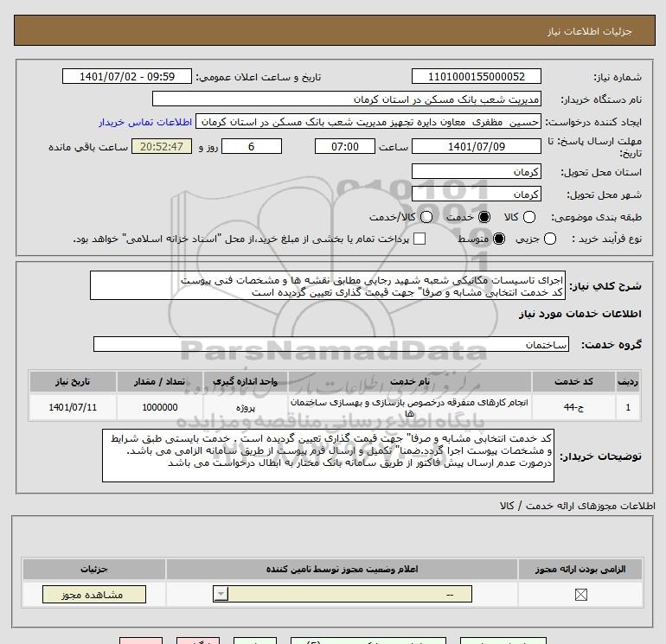Click the row number cell 1

[x=628, y=407]
